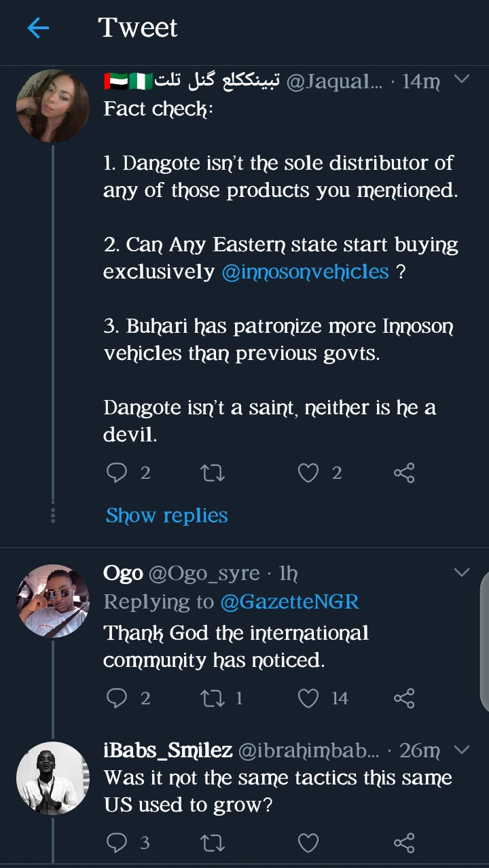
Task: Reply to iBabs_Smilez's tweet
Action: 117,843
